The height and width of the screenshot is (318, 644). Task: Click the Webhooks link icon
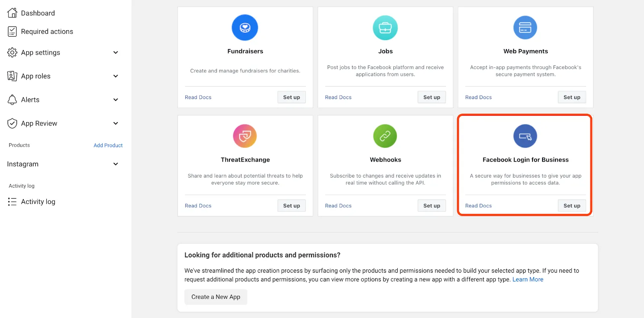coord(385,136)
